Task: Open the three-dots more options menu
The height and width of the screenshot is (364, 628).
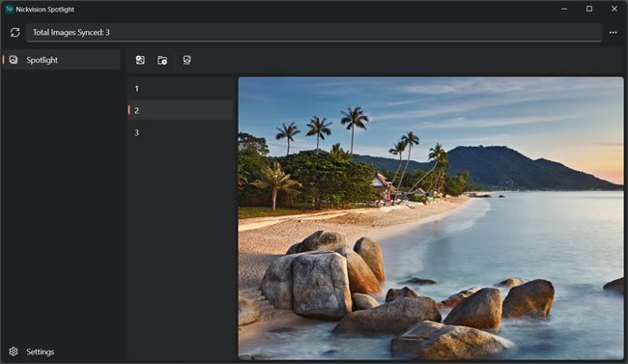Action: pos(613,33)
